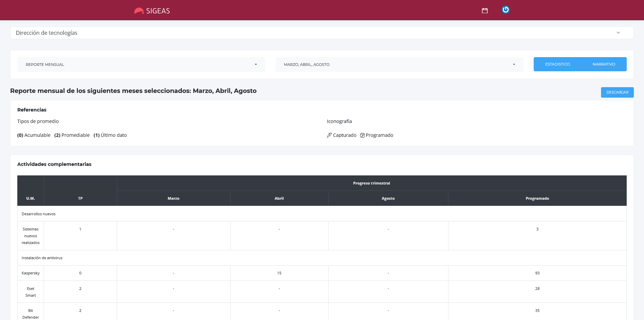Image resolution: width=644 pixels, height=320 pixels.
Task: Click the Kaspersky TP value 0
Action: [80, 273]
